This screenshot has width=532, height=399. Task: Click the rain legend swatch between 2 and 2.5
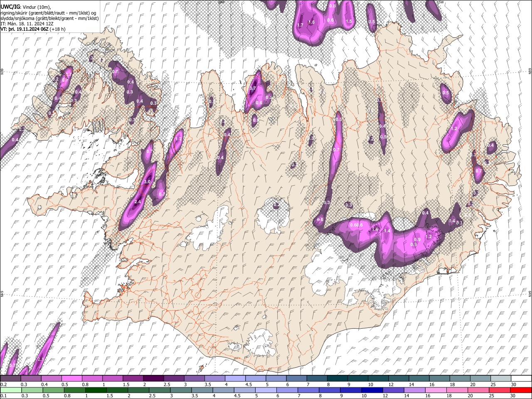tap(138, 390)
